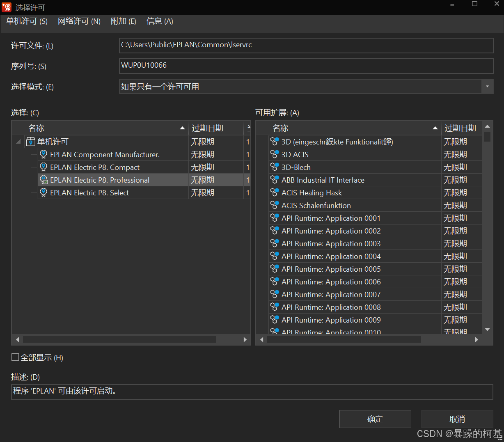Screen dimensions: 504x442
Task: Click the 描述 text box
Action: 252,392
